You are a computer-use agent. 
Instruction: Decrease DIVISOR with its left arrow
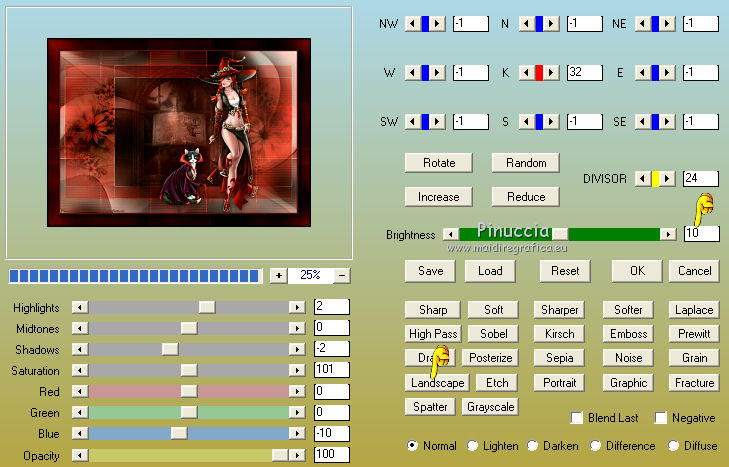point(643,179)
